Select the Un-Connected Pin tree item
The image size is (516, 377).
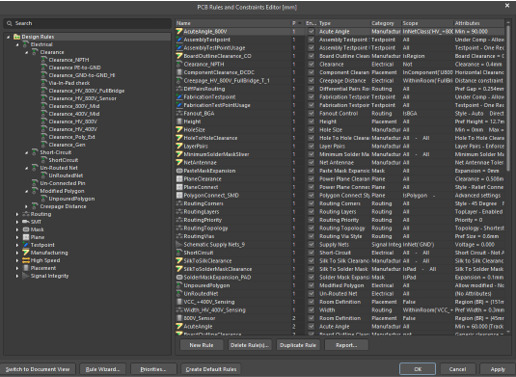[63, 183]
